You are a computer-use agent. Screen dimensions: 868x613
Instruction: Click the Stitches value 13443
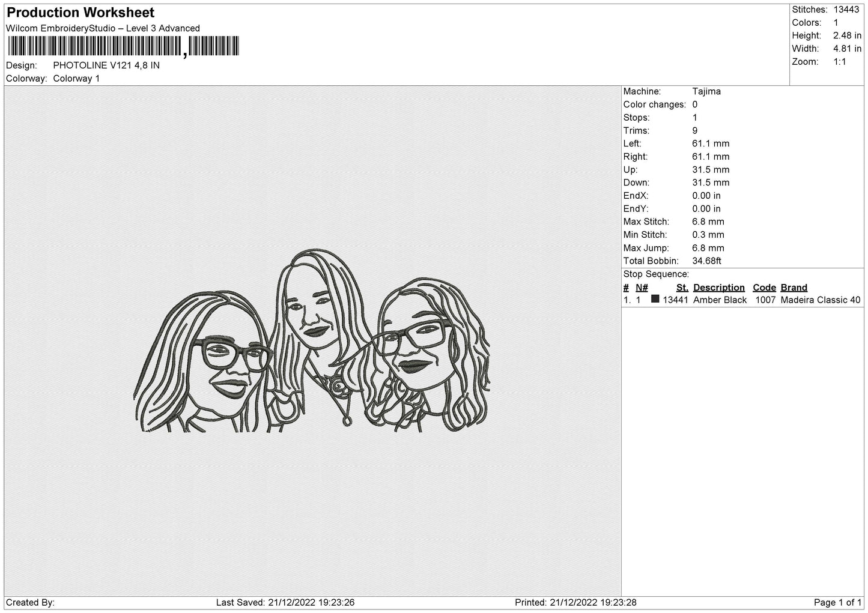click(846, 10)
